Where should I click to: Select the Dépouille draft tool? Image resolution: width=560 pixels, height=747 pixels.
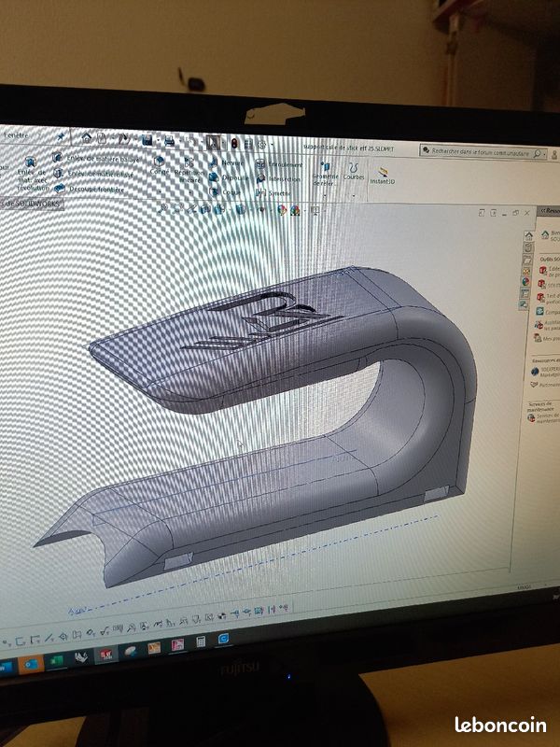pyautogui.click(x=229, y=177)
